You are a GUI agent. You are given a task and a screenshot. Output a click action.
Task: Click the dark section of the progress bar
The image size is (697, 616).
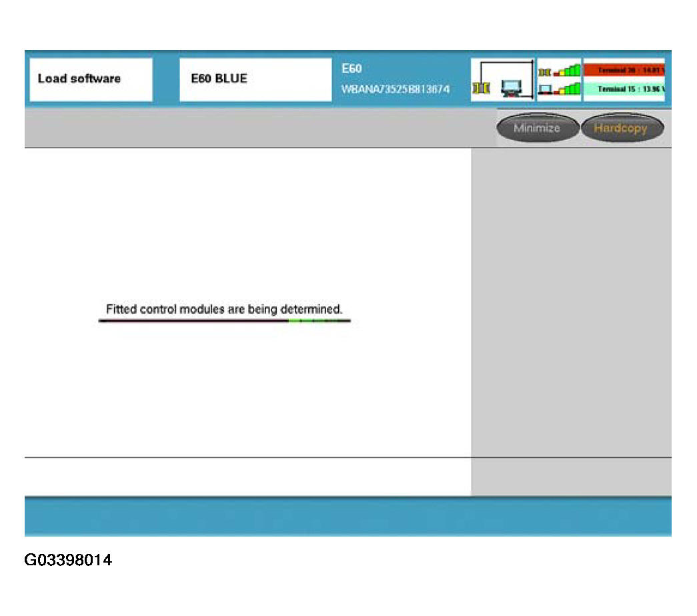point(193,321)
